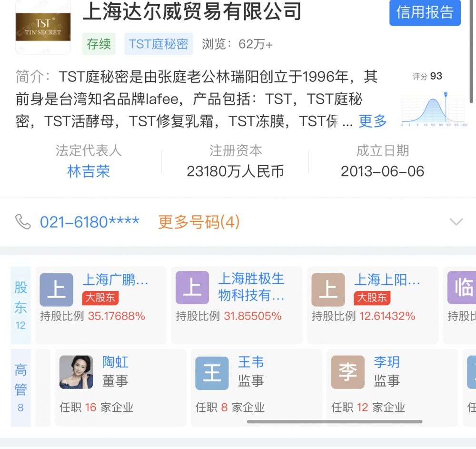Select the TST庭秘密 brand tag

(159, 44)
